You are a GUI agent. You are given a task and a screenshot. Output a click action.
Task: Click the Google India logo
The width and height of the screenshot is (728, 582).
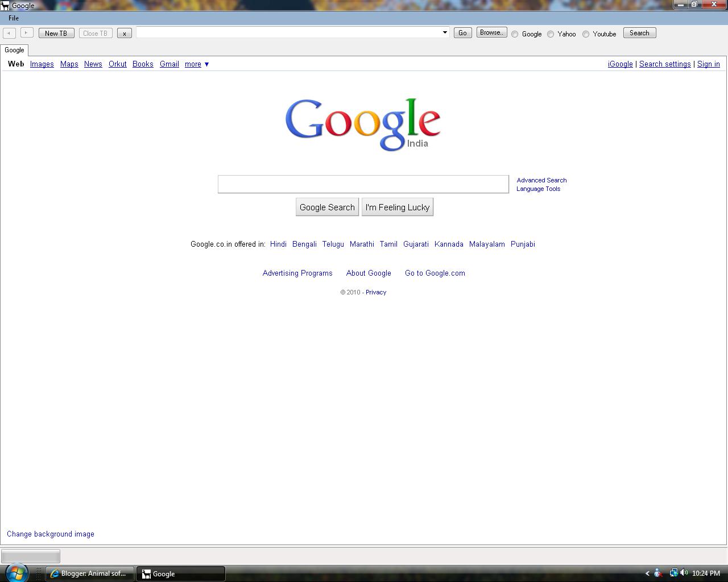coord(363,124)
